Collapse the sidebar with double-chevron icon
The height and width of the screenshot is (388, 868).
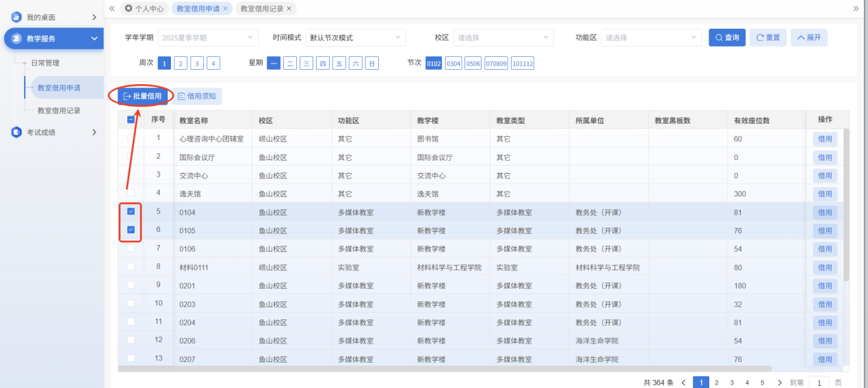pyautogui.click(x=112, y=8)
